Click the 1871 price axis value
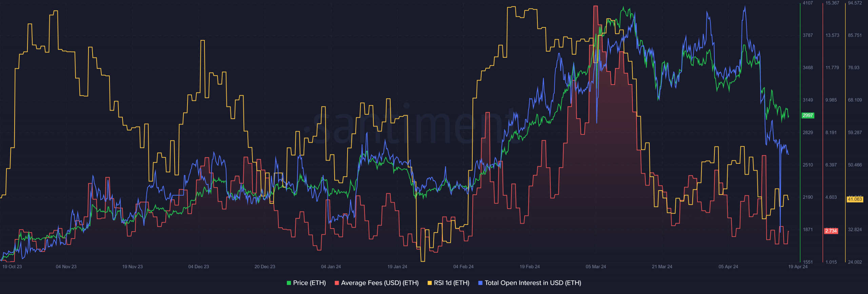868x294 pixels. point(808,230)
